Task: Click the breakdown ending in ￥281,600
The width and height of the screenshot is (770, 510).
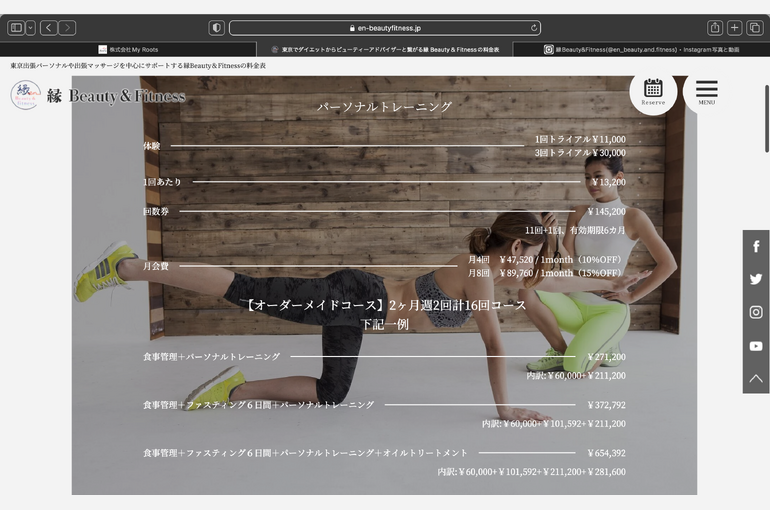Action: (531, 472)
